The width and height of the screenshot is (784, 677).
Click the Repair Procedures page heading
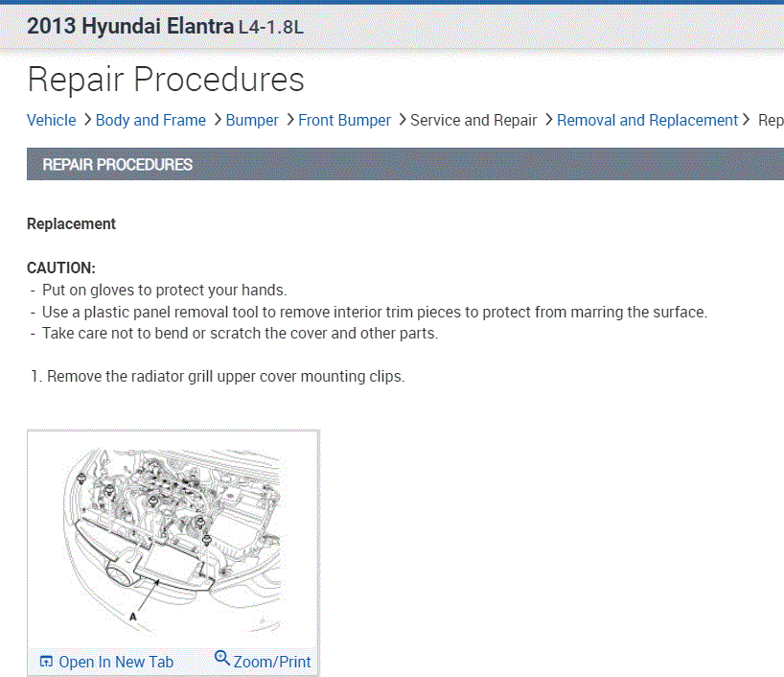166,80
